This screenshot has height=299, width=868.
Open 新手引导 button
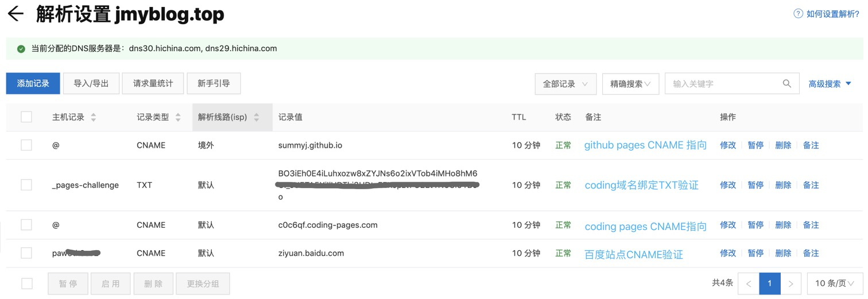pyautogui.click(x=214, y=83)
